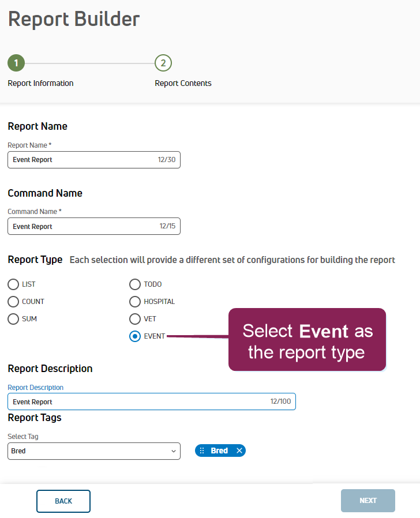Focus the Report Name text field
Viewport: 420px width, 518px height.
(x=81, y=160)
